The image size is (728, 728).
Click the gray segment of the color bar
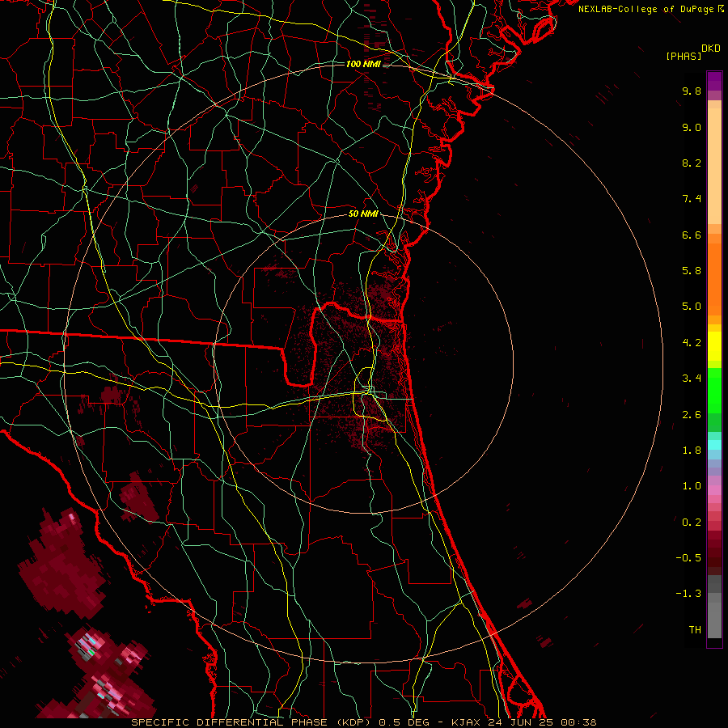[x=714, y=607]
